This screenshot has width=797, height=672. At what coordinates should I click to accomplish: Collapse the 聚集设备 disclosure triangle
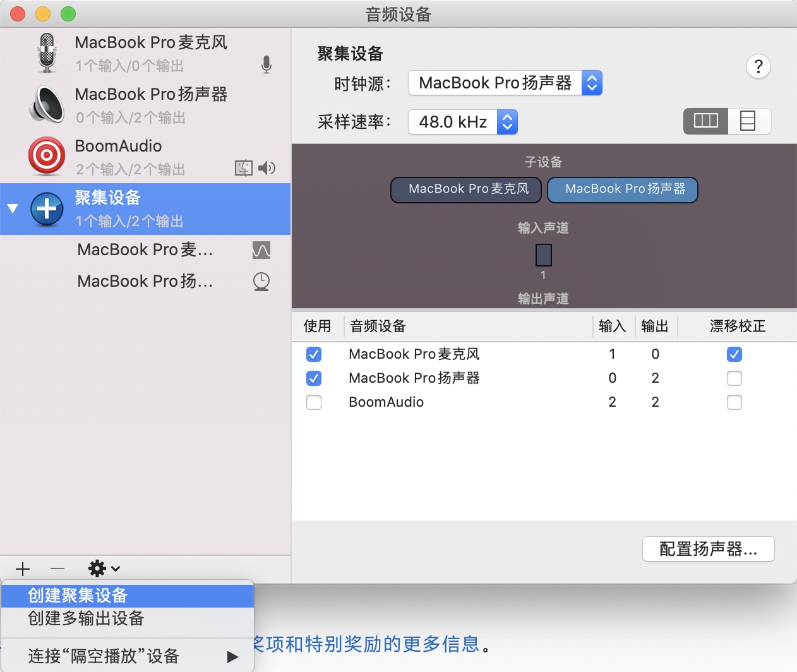[x=13, y=208]
